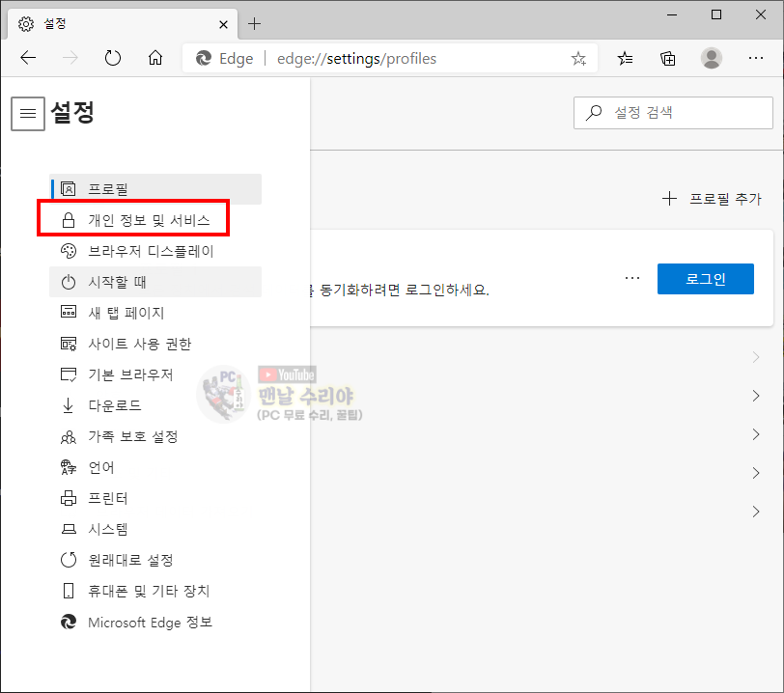The width and height of the screenshot is (784, 693).
Task: Open 휴대폰 및 기타 장치 settings
Action: click(155, 591)
